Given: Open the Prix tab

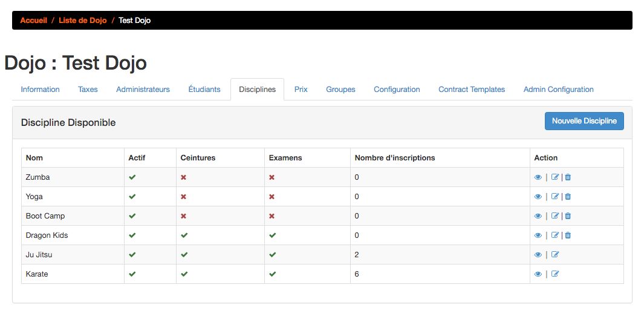Looking at the screenshot, I should pyautogui.click(x=301, y=89).
